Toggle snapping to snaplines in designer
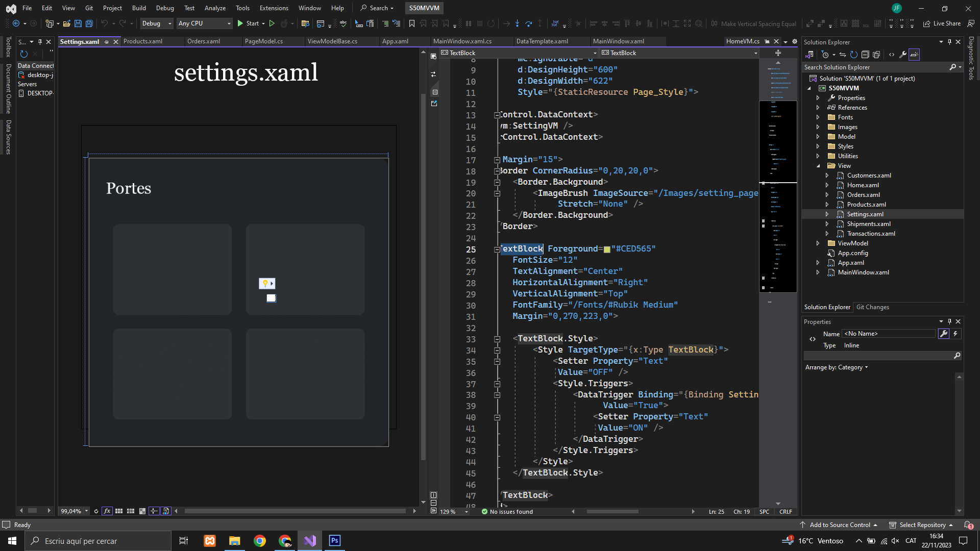The height and width of the screenshot is (551, 980). point(154,511)
